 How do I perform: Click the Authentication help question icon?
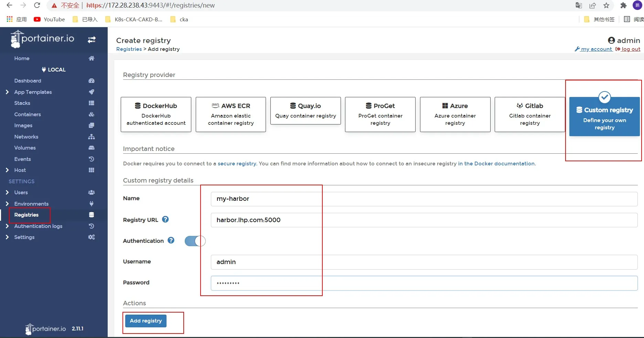(171, 240)
